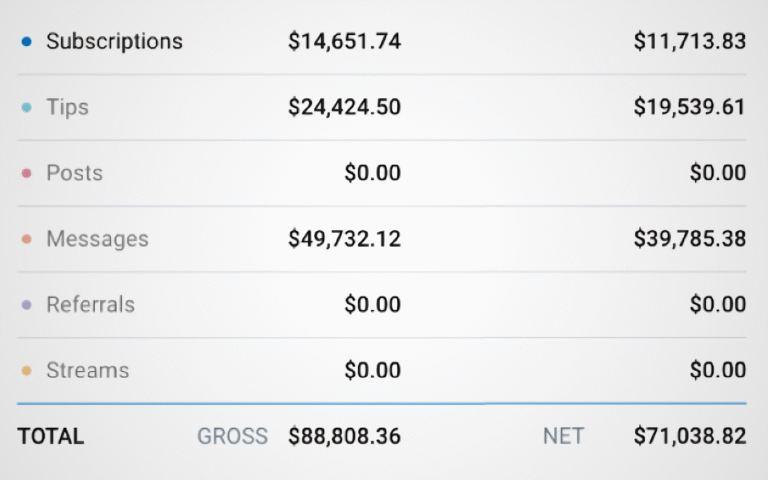768x480 pixels.
Task: Select the Messages category label
Action: pos(97,239)
